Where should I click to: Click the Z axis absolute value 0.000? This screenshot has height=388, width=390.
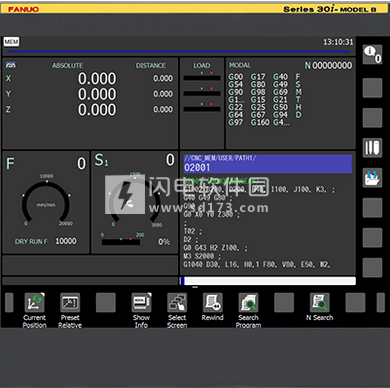point(97,110)
